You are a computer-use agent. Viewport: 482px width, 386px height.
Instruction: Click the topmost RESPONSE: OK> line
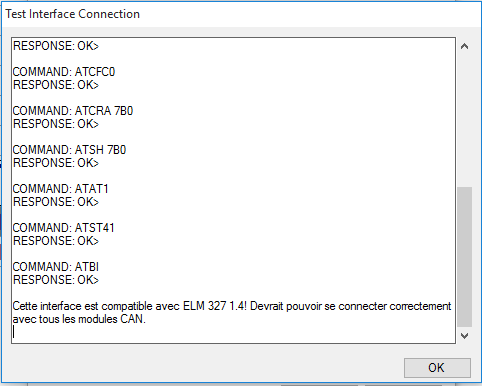(56, 46)
